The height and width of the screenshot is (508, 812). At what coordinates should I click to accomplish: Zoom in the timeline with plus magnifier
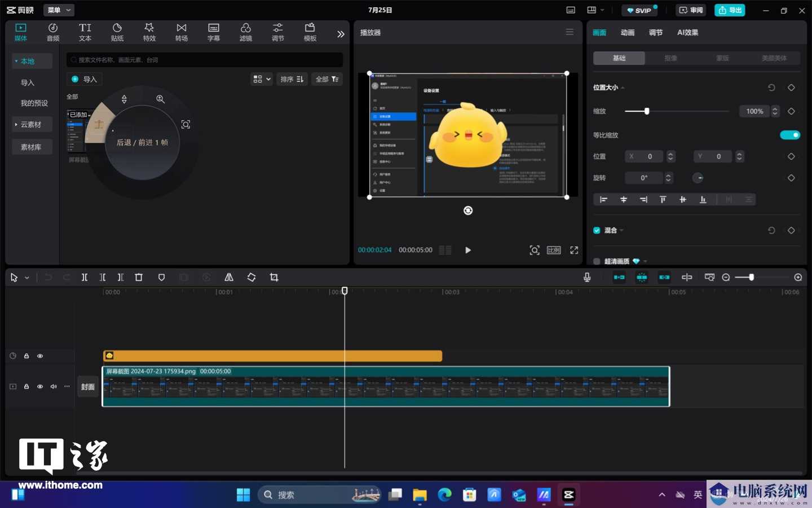pyautogui.click(x=798, y=277)
